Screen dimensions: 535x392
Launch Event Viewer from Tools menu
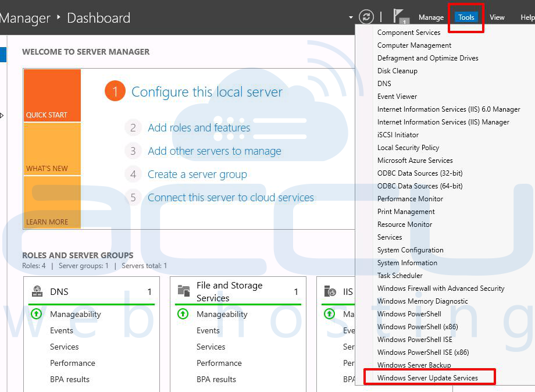(397, 97)
